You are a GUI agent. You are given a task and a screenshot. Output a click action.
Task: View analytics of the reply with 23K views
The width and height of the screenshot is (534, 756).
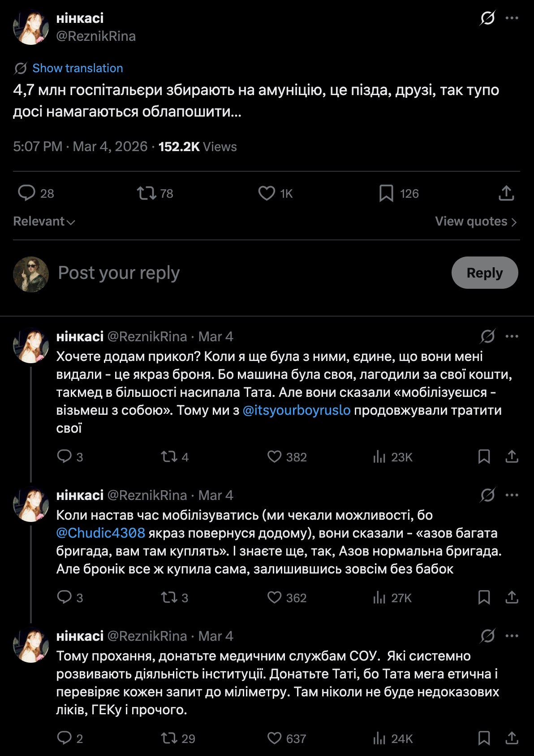pos(379,457)
